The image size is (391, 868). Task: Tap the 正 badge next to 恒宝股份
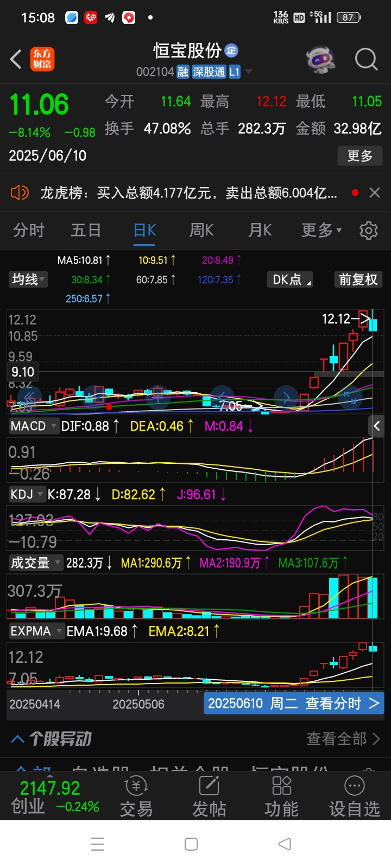pos(231,50)
